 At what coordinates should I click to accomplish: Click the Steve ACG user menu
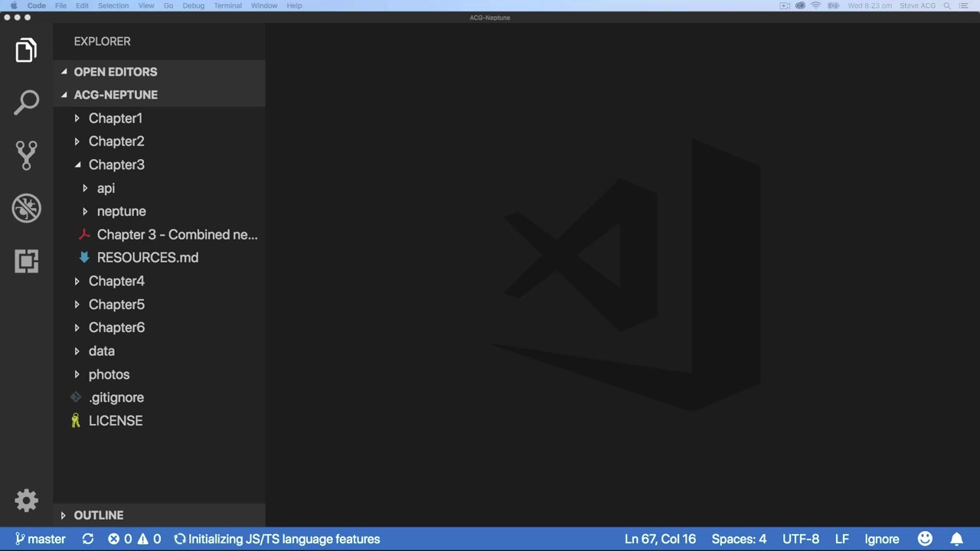pyautogui.click(x=917, y=5)
